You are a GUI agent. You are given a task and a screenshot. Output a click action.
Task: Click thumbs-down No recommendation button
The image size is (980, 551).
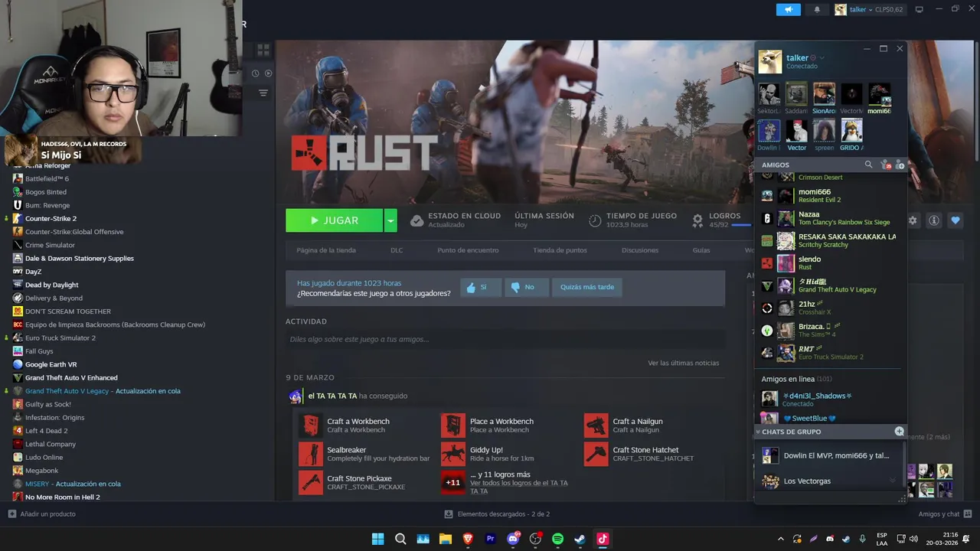527,287
